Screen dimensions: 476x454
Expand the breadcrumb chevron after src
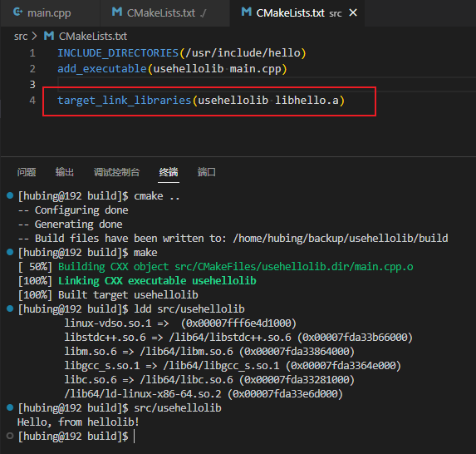pos(35,36)
